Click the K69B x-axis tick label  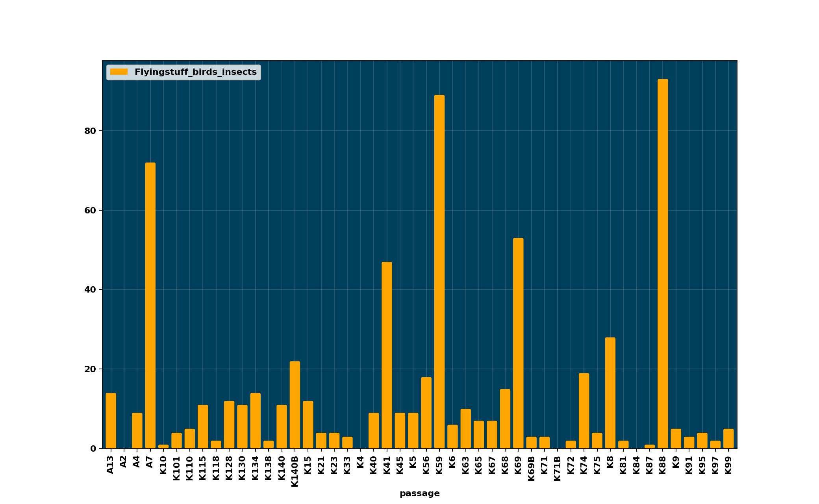pos(531,469)
